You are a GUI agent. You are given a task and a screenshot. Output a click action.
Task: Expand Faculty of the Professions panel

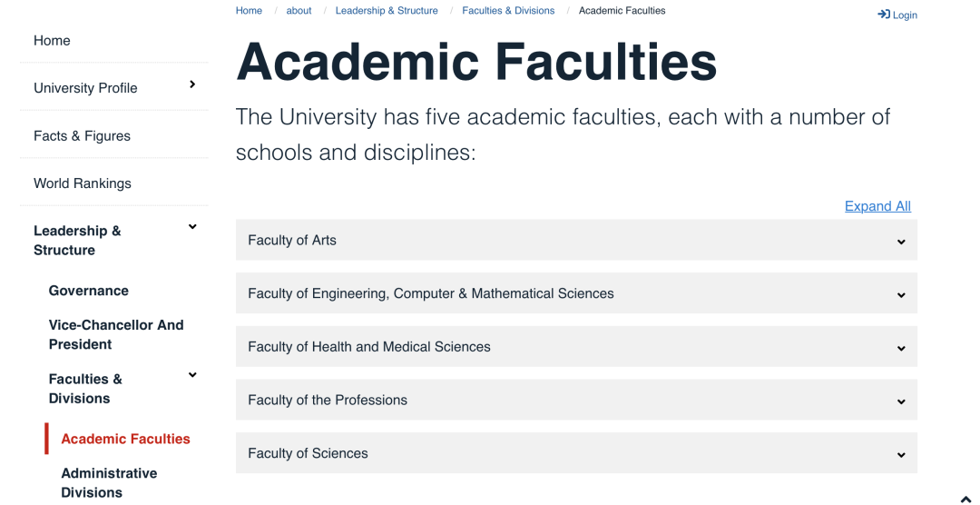(x=901, y=401)
